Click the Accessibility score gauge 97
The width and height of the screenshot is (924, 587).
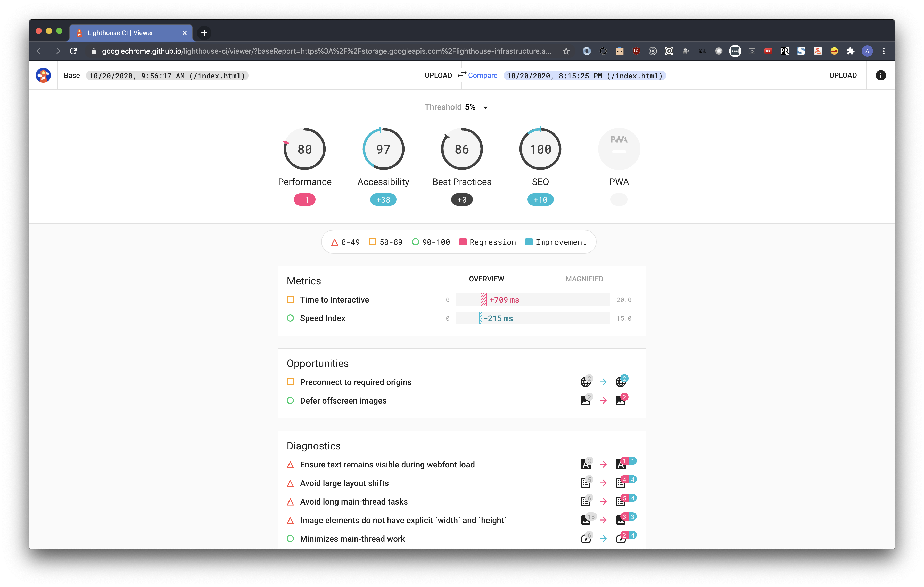383,149
